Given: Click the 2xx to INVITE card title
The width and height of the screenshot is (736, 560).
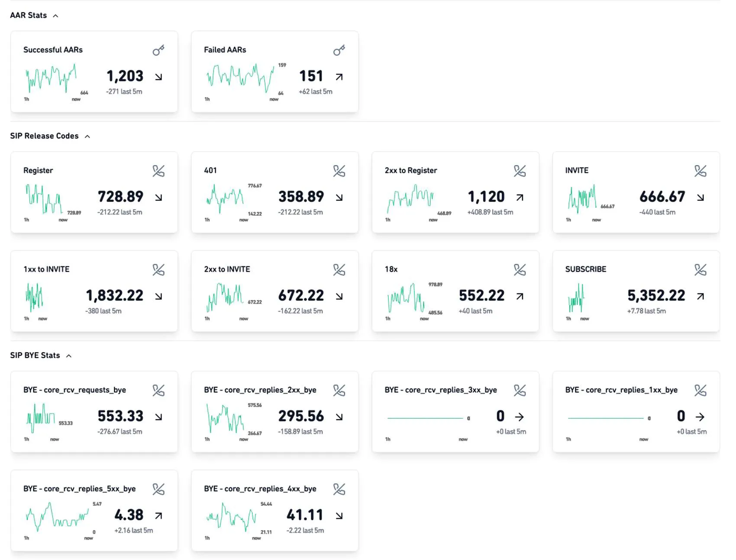Looking at the screenshot, I should [227, 269].
